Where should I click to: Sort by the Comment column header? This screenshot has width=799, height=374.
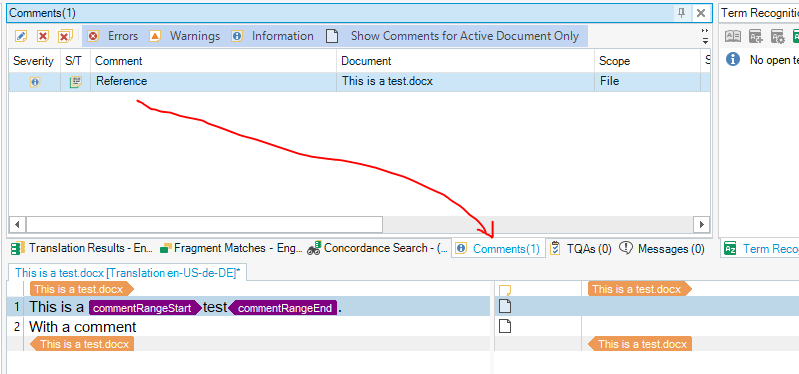click(213, 61)
